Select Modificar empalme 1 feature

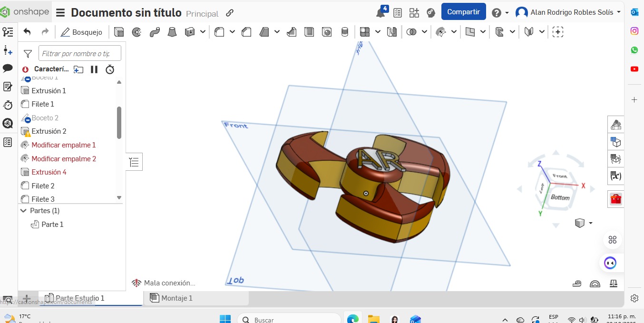[64, 145]
